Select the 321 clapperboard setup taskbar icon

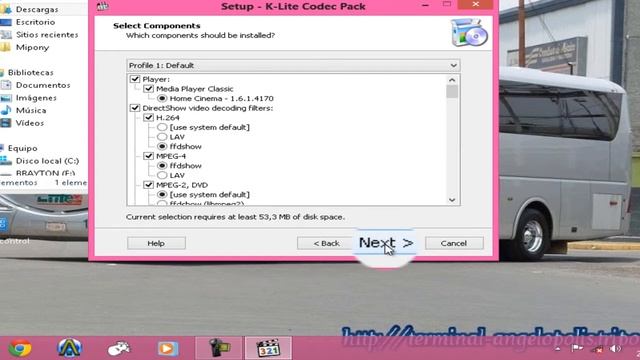tap(268, 348)
